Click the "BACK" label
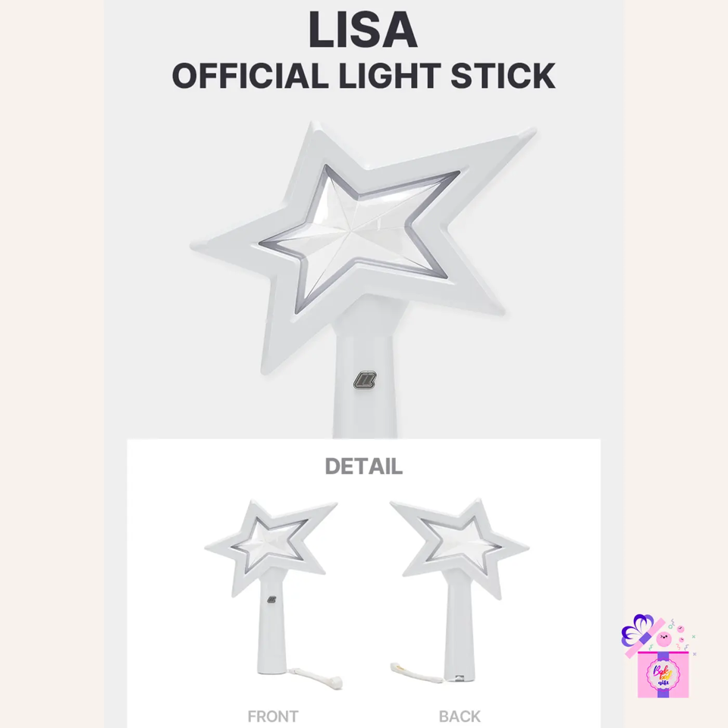 click(x=460, y=716)
